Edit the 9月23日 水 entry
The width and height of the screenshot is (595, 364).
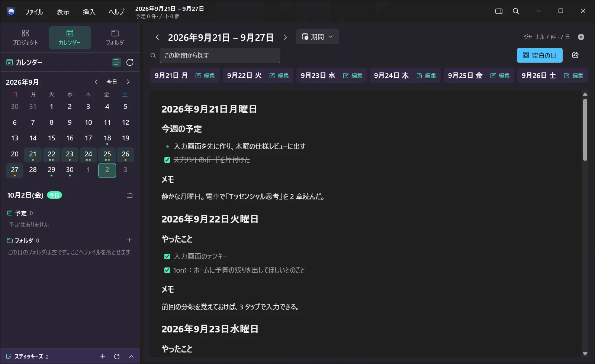click(x=353, y=75)
